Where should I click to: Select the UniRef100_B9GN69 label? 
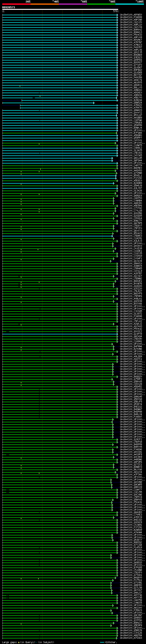pyautogui.click(x=131, y=55)
